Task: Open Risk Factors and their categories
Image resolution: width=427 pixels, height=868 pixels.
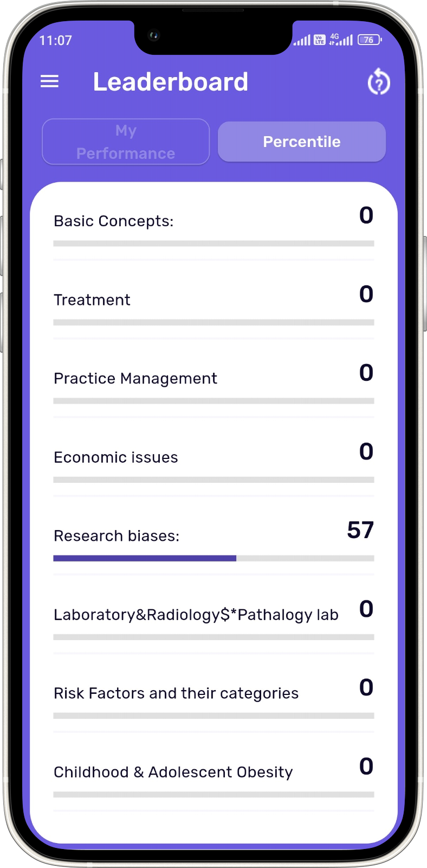Action: pyautogui.click(x=176, y=693)
